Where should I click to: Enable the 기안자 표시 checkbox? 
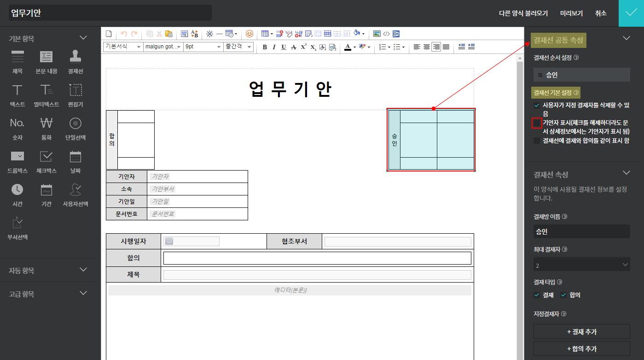tap(537, 123)
